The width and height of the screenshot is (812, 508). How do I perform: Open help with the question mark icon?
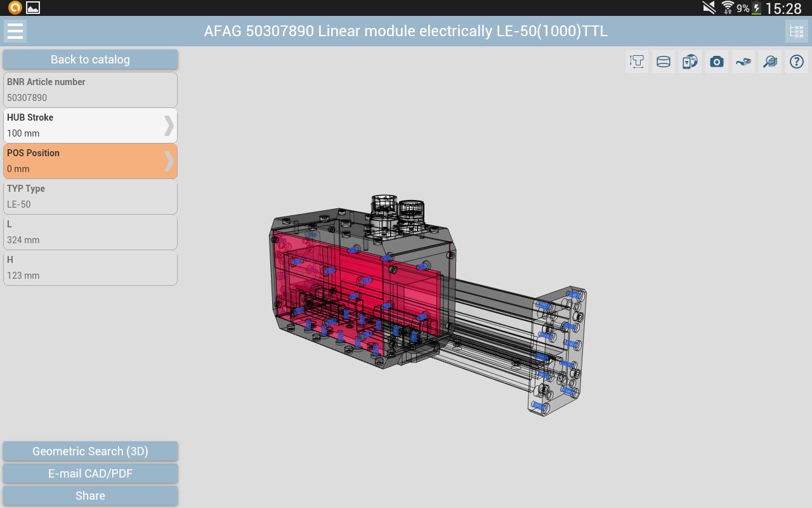click(797, 62)
